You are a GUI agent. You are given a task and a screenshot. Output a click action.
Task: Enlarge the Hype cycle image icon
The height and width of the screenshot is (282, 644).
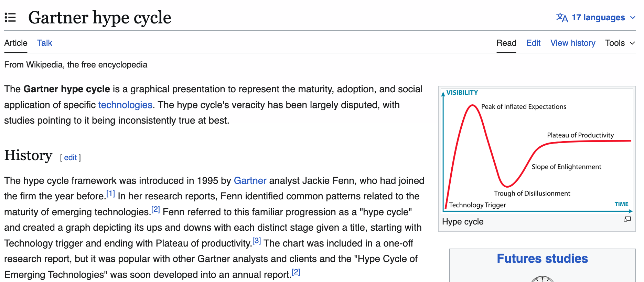tap(627, 219)
